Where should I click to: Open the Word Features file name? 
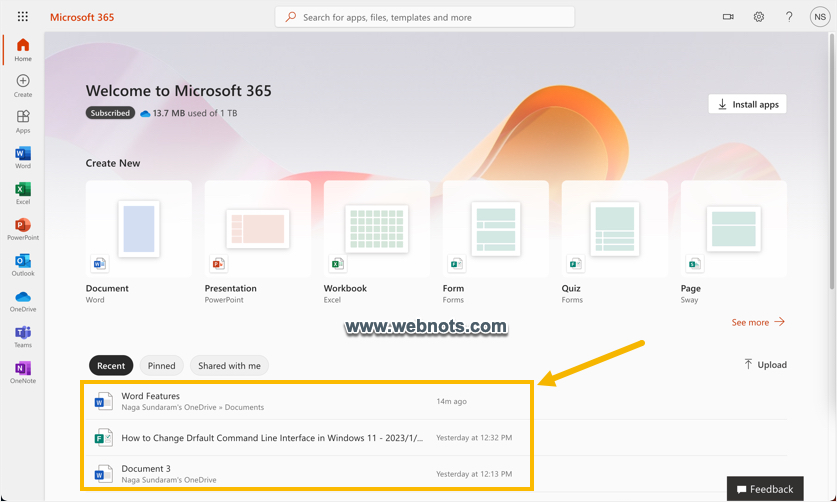tap(151, 396)
